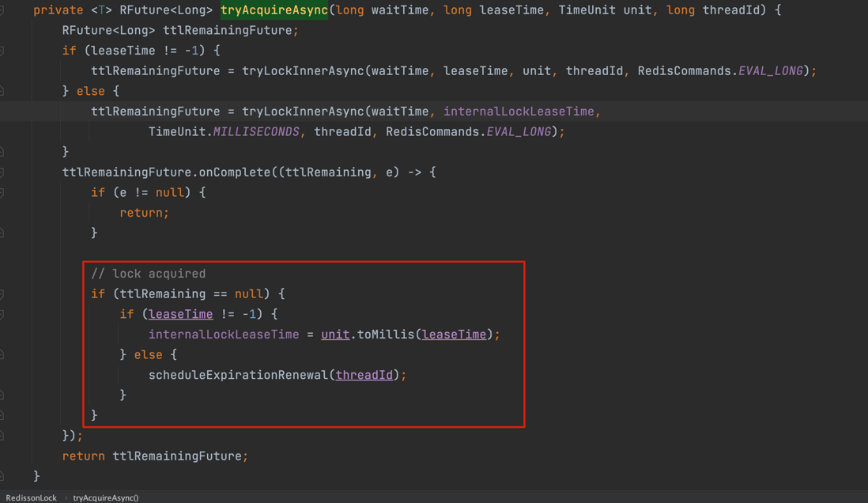Screen dimensions: 868x503
Task: Collapse the tryAcquireAsync method fold marker
Action: (x=2, y=10)
